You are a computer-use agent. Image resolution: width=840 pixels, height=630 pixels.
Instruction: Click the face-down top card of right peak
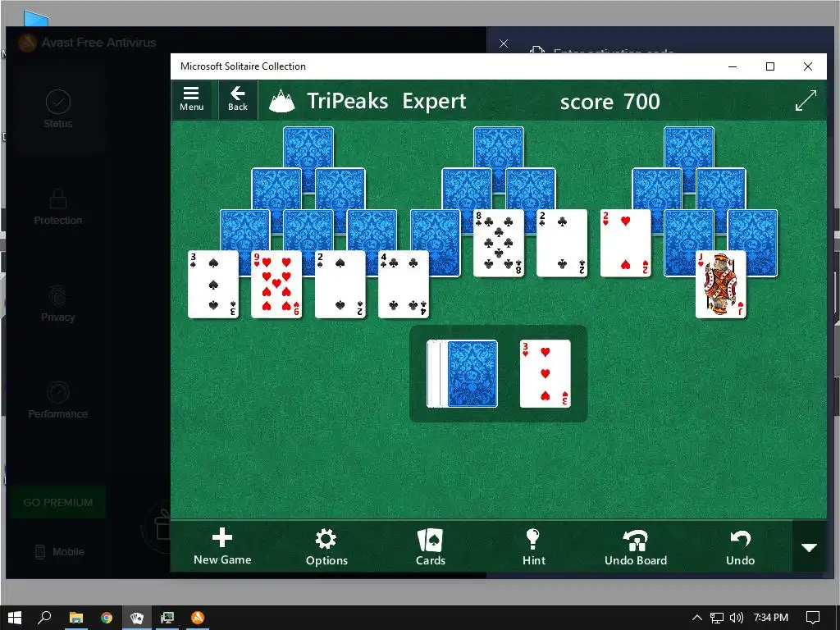[x=689, y=148]
